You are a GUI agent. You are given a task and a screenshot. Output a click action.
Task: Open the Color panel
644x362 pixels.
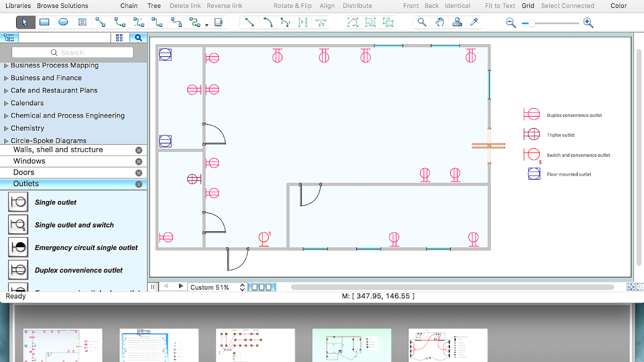click(619, 6)
